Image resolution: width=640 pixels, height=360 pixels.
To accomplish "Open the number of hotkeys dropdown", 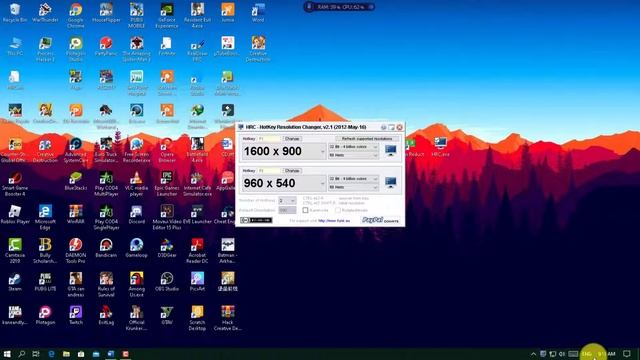I will click(x=287, y=200).
